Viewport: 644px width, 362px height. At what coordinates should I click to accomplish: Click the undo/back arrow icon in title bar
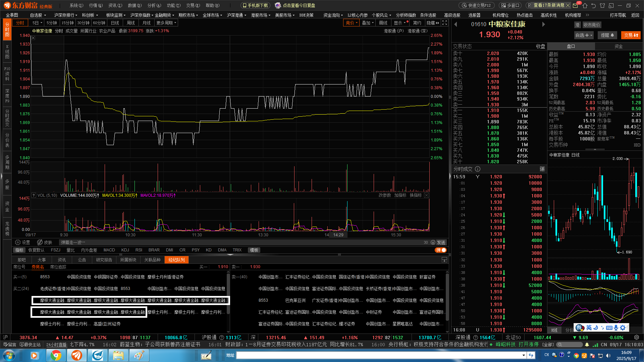pyautogui.click(x=593, y=5)
